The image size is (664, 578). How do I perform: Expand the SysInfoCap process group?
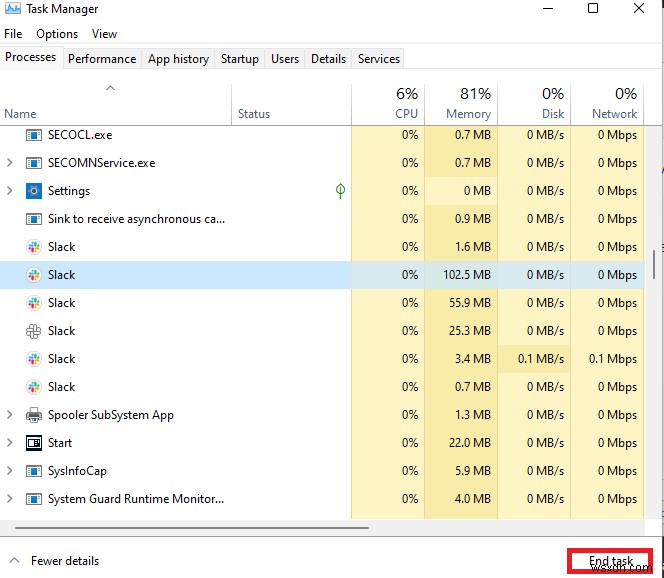tap(9, 470)
